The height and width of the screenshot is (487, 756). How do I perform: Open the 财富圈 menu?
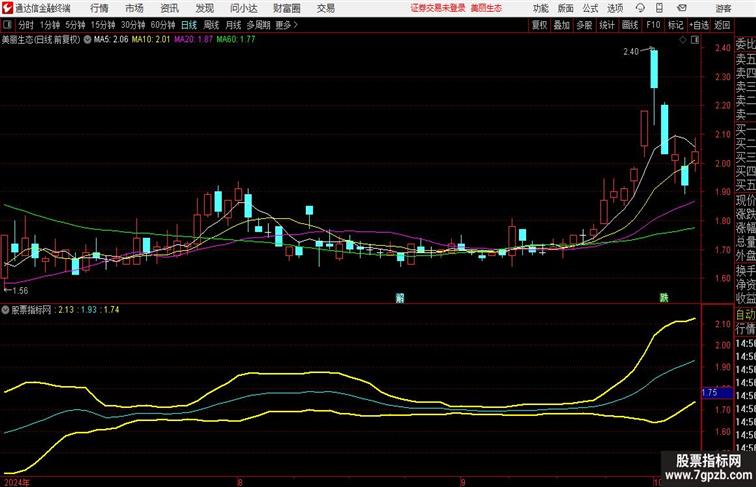coord(286,8)
